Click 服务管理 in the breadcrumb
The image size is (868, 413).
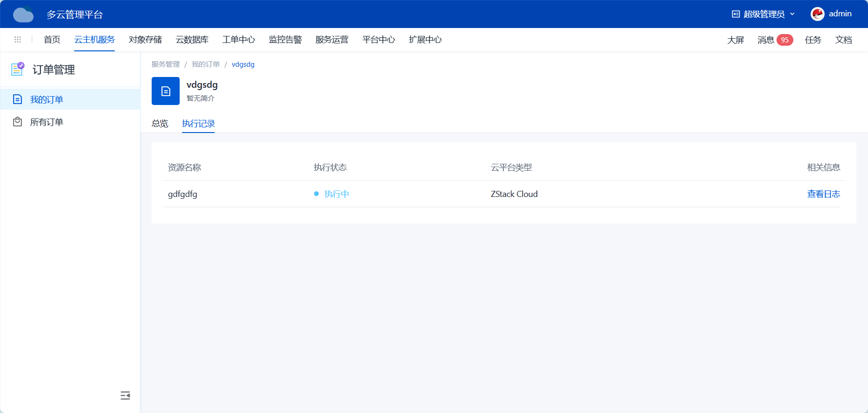pos(166,64)
